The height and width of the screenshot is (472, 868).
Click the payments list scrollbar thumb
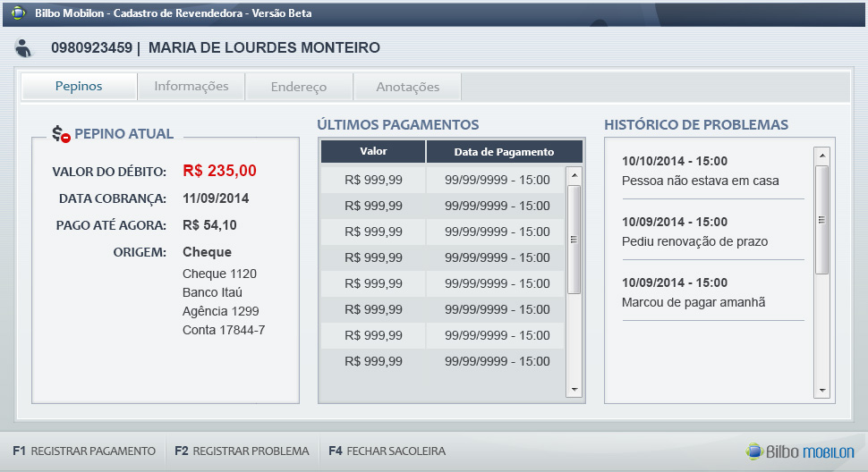[574, 239]
